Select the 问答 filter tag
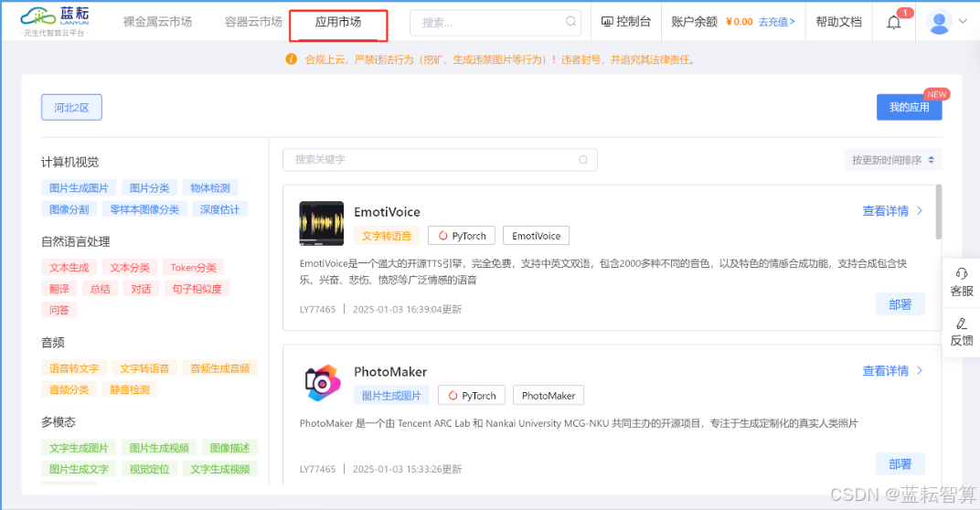 coord(59,310)
